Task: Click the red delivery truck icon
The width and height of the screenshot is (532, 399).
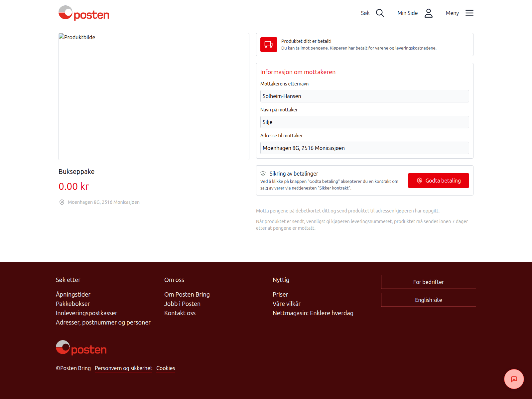Action: click(269, 45)
